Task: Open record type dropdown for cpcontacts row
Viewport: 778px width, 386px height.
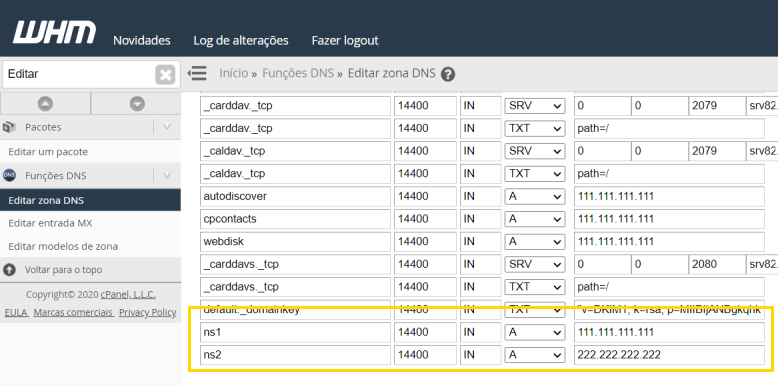Action: click(x=534, y=219)
